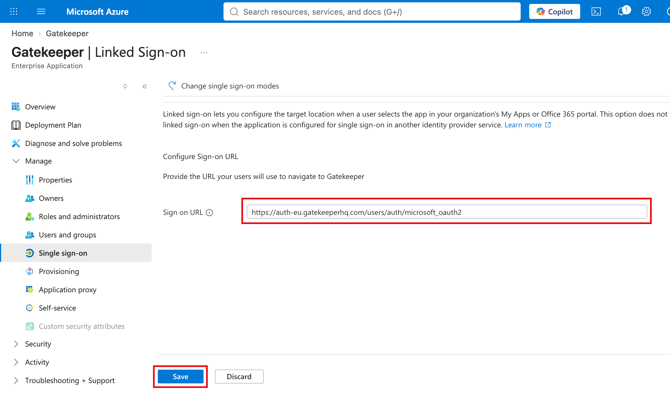
Task: Click the Sign on URL text field
Action: [447, 212]
